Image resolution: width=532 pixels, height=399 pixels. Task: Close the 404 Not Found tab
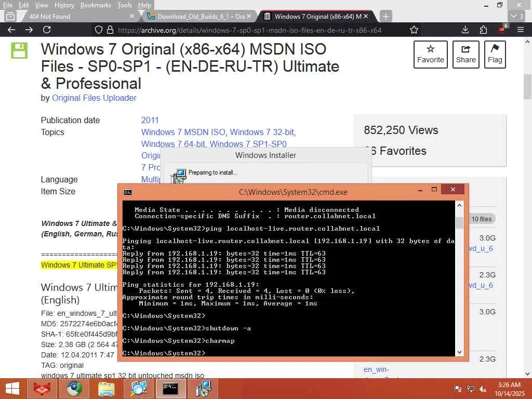(x=132, y=16)
